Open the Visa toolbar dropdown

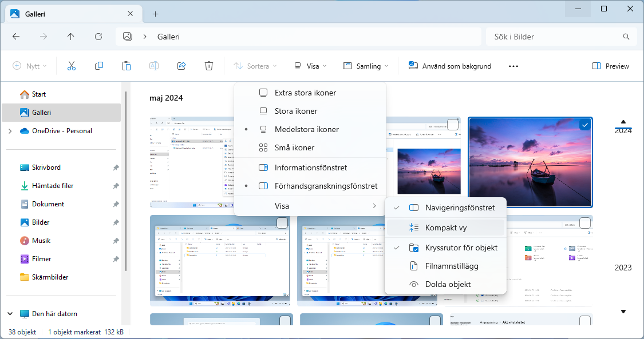point(310,66)
